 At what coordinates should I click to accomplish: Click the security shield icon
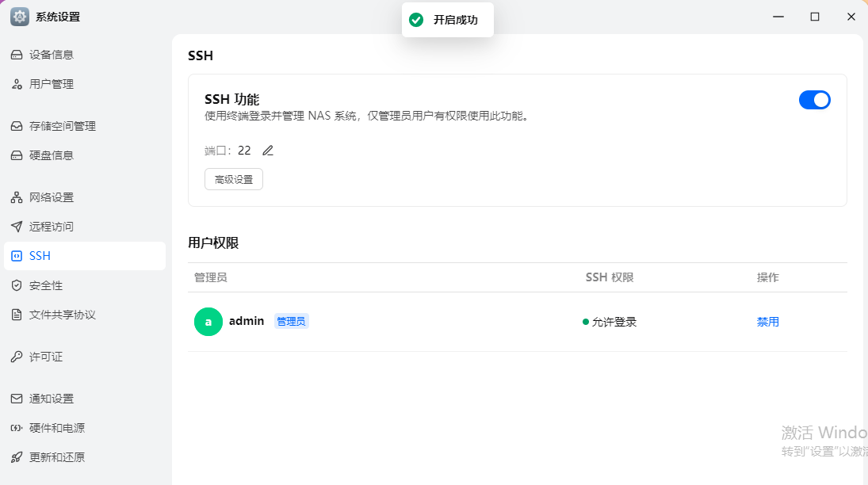pos(17,285)
